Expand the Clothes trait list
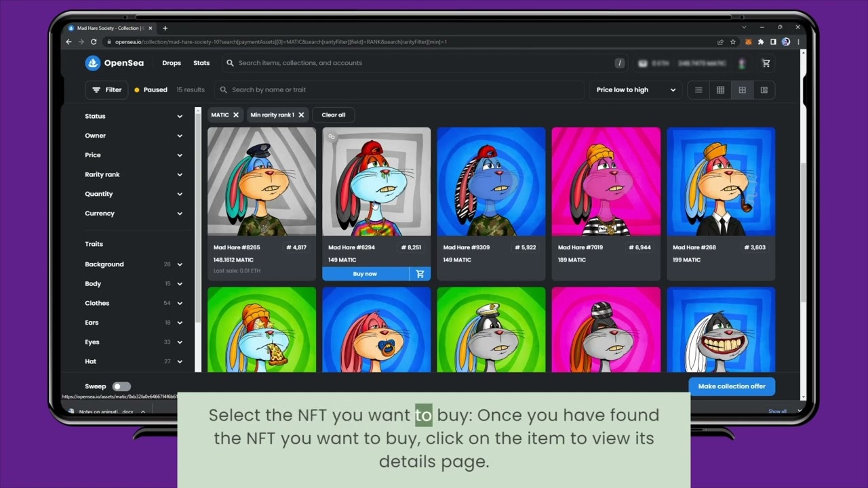This screenshot has height=488, width=868. point(134,303)
